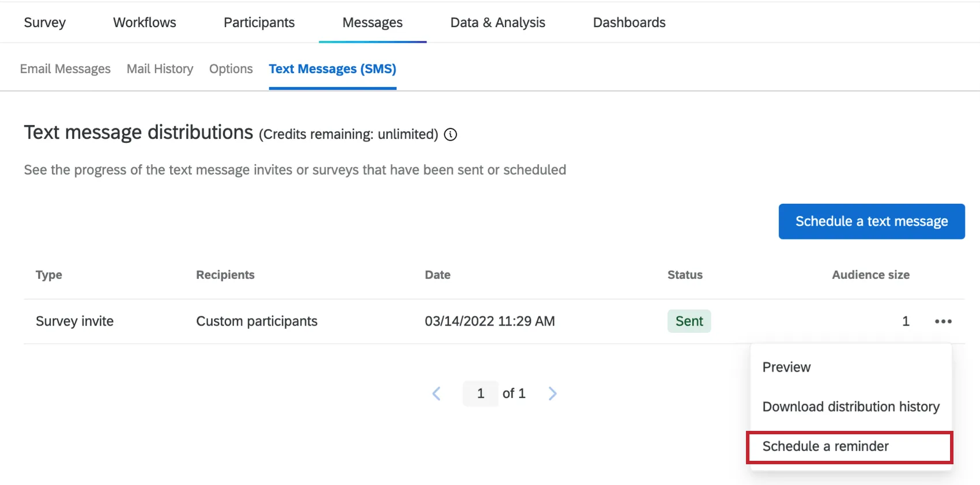Select the Messages tab
Image resolution: width=980 pixels, height=485 pixels.
pyautogui.click(x=372, y=22)
